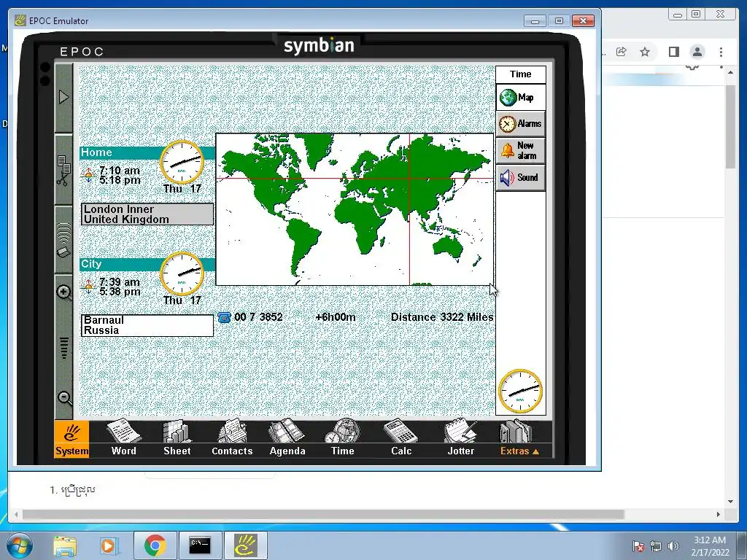Click the Distance 3322 Miles text
Image resolution: width=747 pixels, height=560 pixels.
pos(441,317)
